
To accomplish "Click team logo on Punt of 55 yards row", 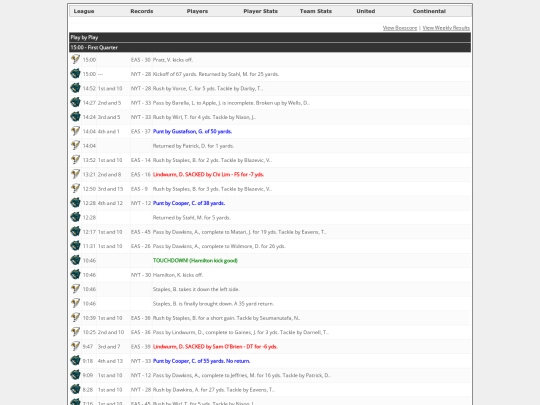I will pyautogui.click(x=75, y=361).
